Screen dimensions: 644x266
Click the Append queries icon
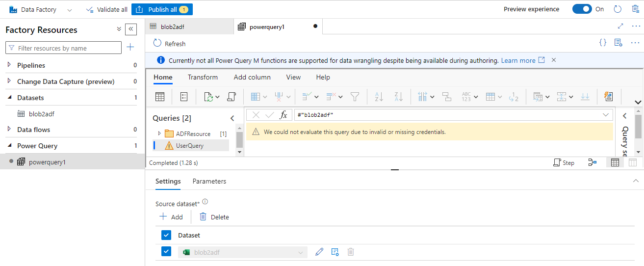562,97
